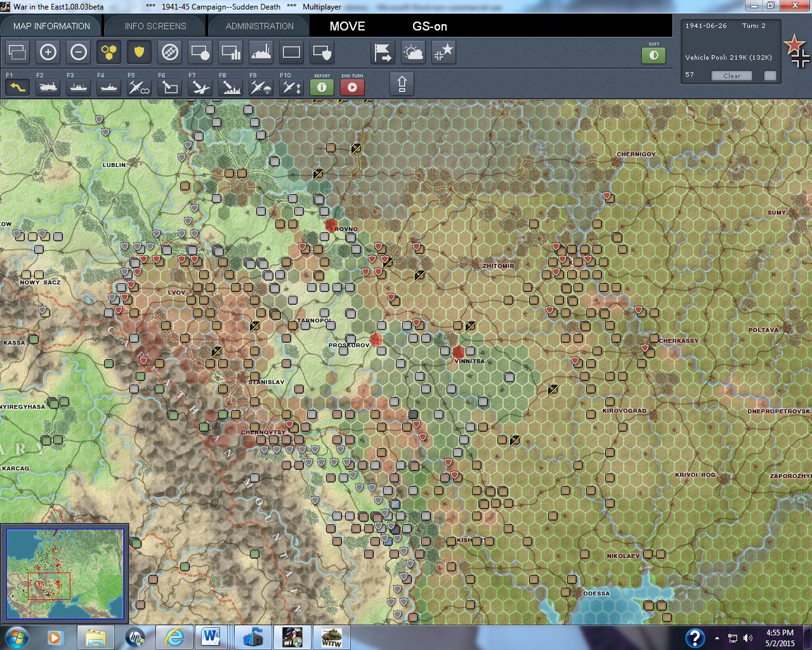
Task: Toggle the green SOFT factors button
Action: 654,55
